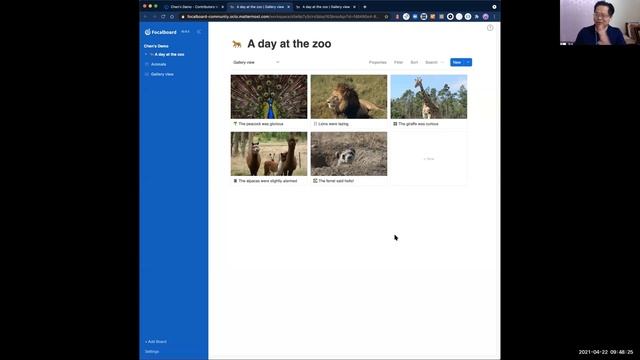Image resolution: width=640 pixels, height=360 pixels.
Task: Open Gallery view in the sidebar
Action: coord(162,74)
